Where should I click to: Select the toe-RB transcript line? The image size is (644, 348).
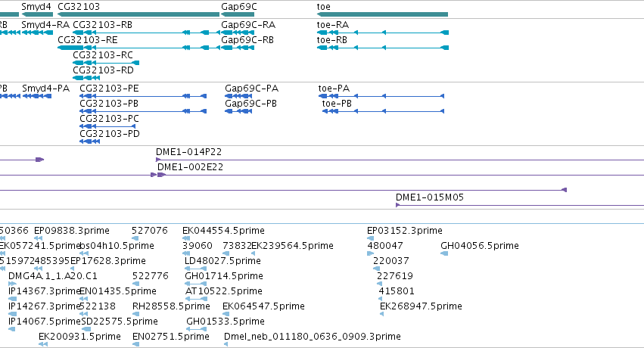[383, 48]
